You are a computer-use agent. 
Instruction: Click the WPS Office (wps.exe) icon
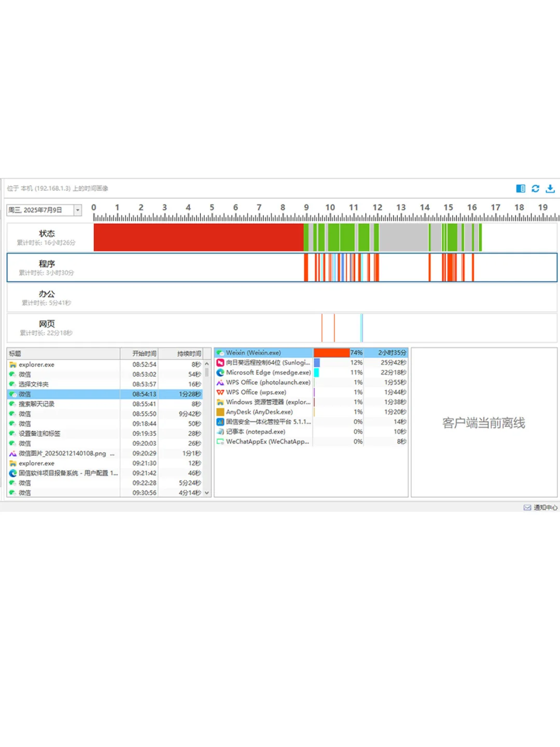click(220, 392)
